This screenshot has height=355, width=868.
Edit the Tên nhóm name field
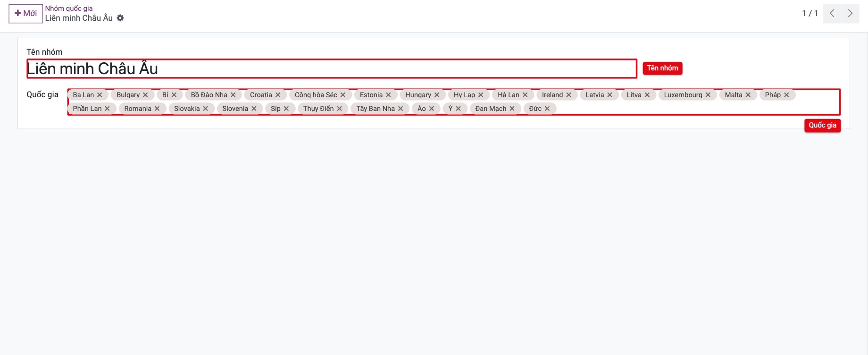(x=332, y=69)
